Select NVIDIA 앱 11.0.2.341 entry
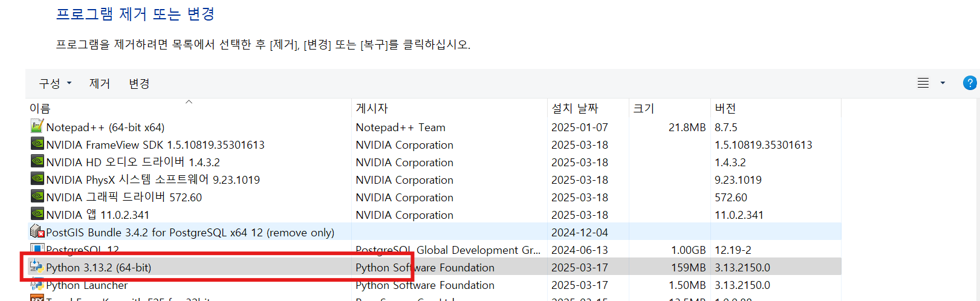The width and height of the screenshot is (980, 301). 433,215
